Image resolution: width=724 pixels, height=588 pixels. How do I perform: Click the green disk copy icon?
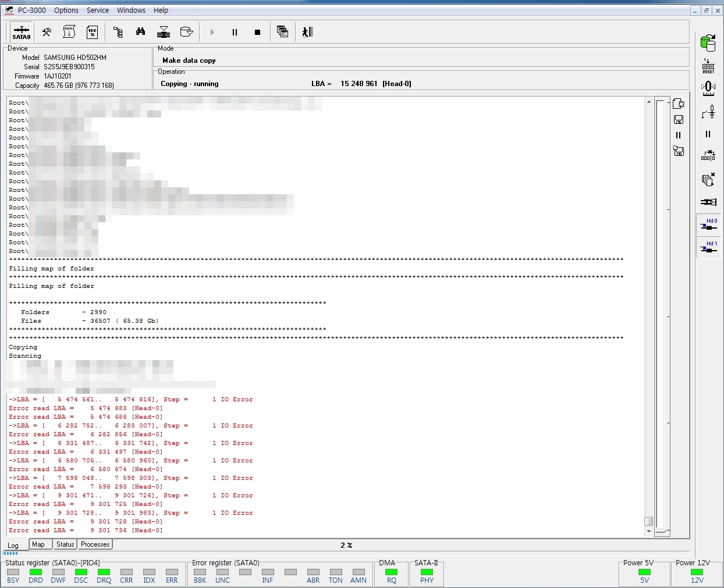click(x=708, y=42)
